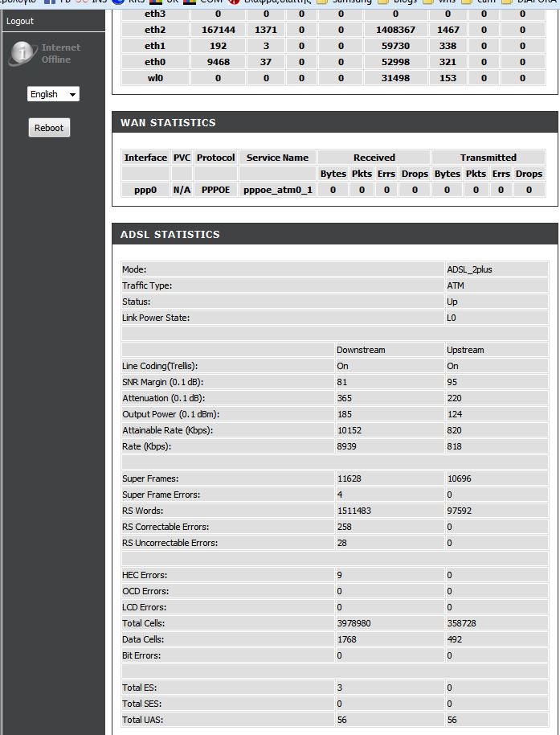Viewport: 560px width, 735px height.
Task: Click the Upstream column heading
Action: point(465,350)
